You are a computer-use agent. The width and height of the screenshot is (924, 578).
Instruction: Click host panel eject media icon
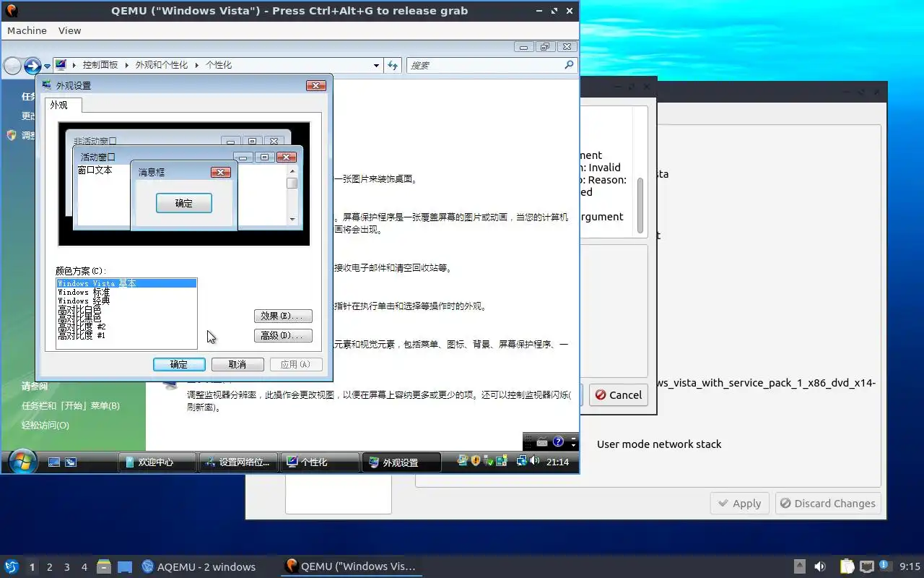[x=799, y=566]
